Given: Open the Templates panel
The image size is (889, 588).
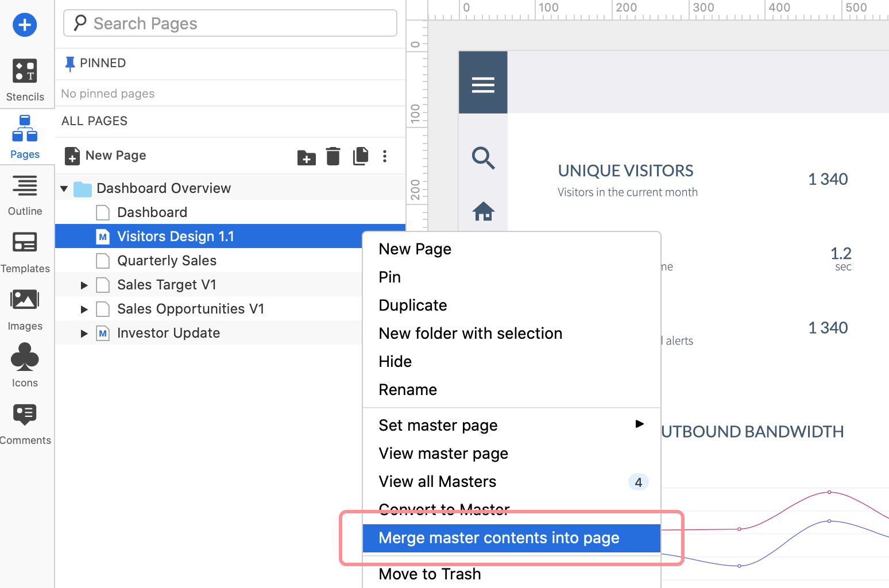Looking at the screenshot, I should click(x=25, y=243).
